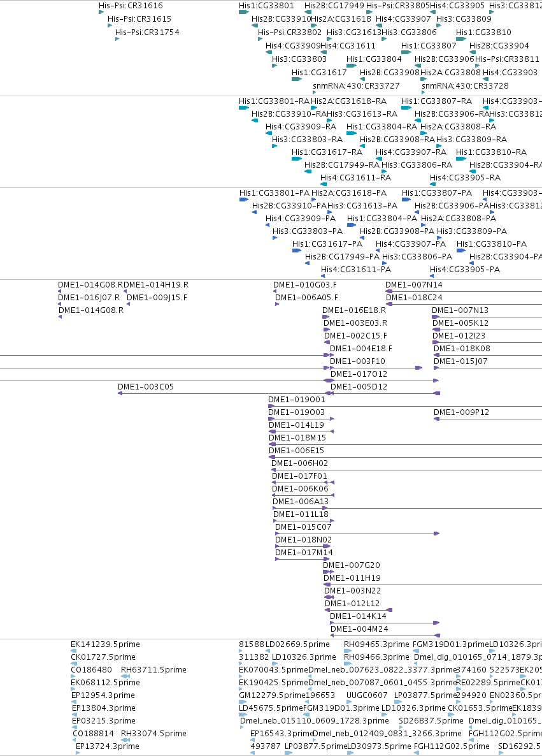Click transcript His4:CG33909-RA
Image resolution: width=542 pixels, height=756 pixels.
[301, 127]
